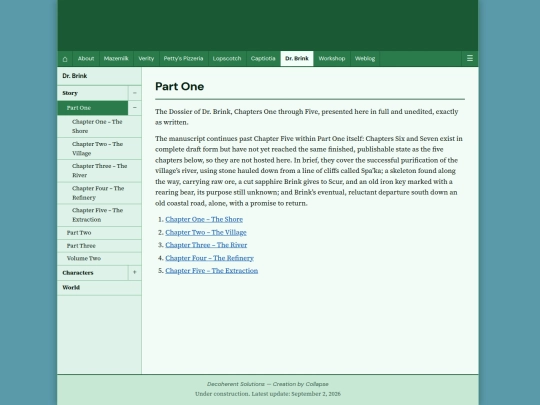
Task: Click the Dr. Brink sidebar heading
Action: (x=99, y=76)
